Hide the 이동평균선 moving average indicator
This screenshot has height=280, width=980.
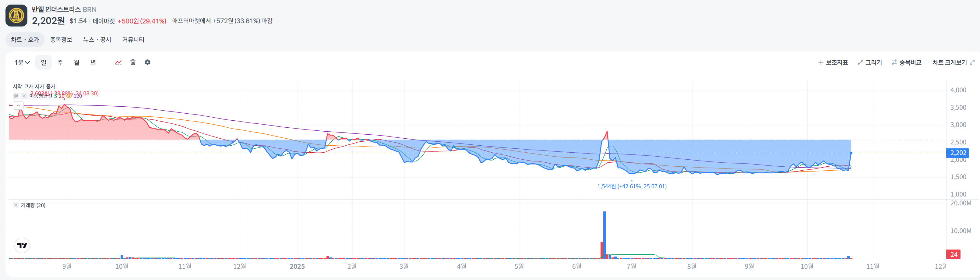(16, 96)
